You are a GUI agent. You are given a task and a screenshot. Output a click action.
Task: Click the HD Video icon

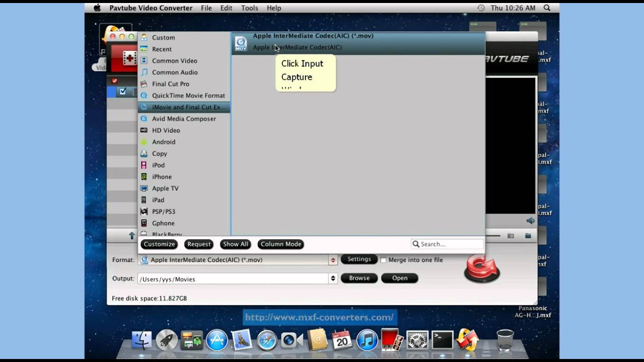tap(144, 130)
